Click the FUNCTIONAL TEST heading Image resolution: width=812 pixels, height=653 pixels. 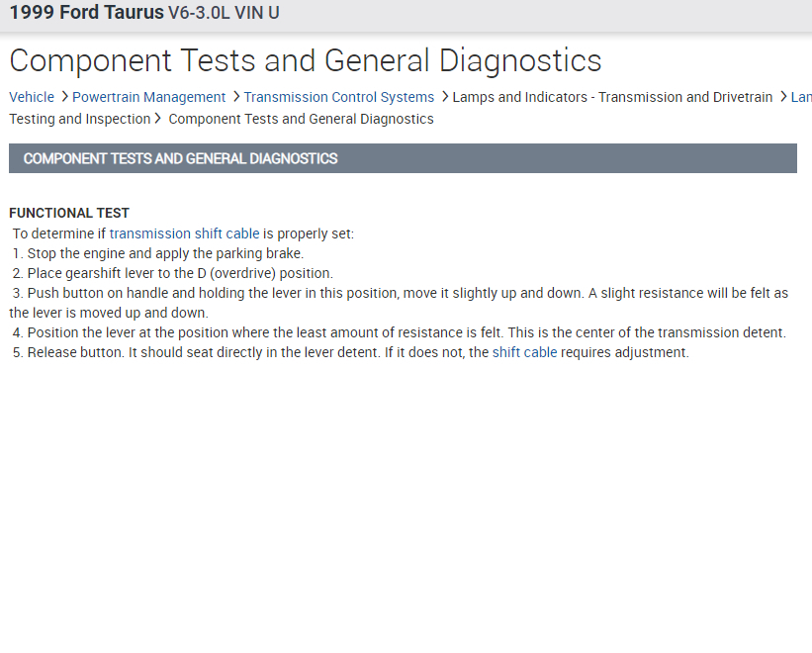(69, 213)
